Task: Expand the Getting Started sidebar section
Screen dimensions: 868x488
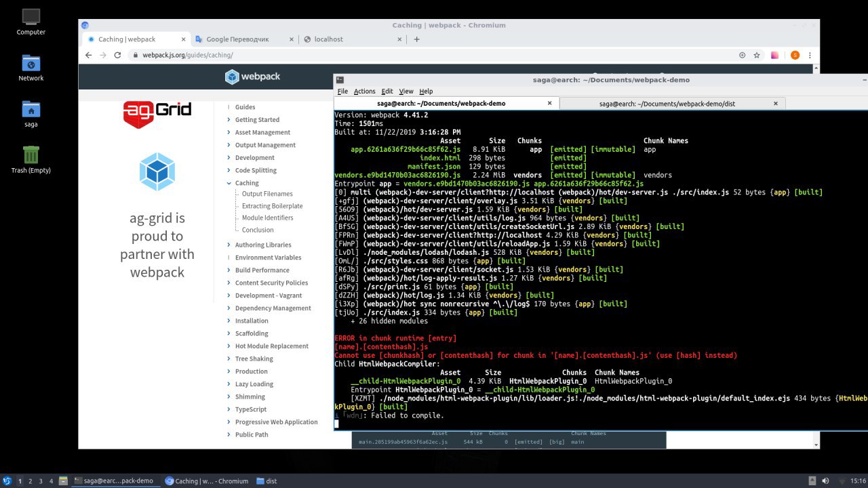Action: pyautogui.click(x=229, y=120)
